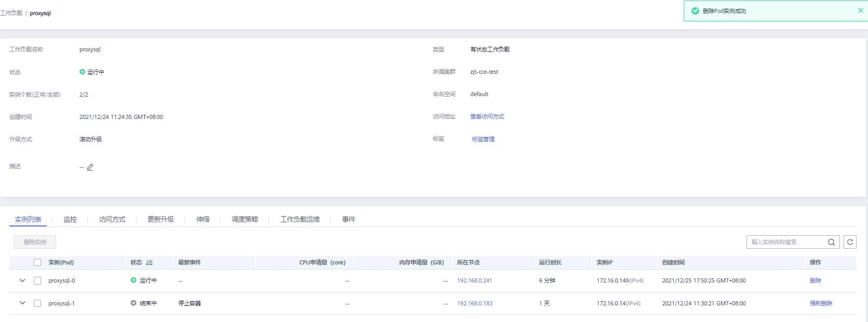Expand the proxysql-0 pod row

22,280
